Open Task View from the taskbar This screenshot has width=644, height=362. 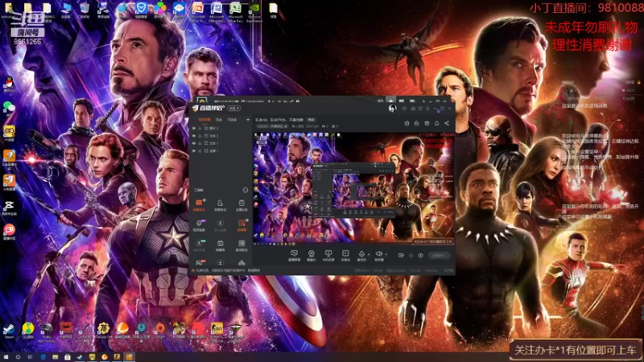coord(30,357)
